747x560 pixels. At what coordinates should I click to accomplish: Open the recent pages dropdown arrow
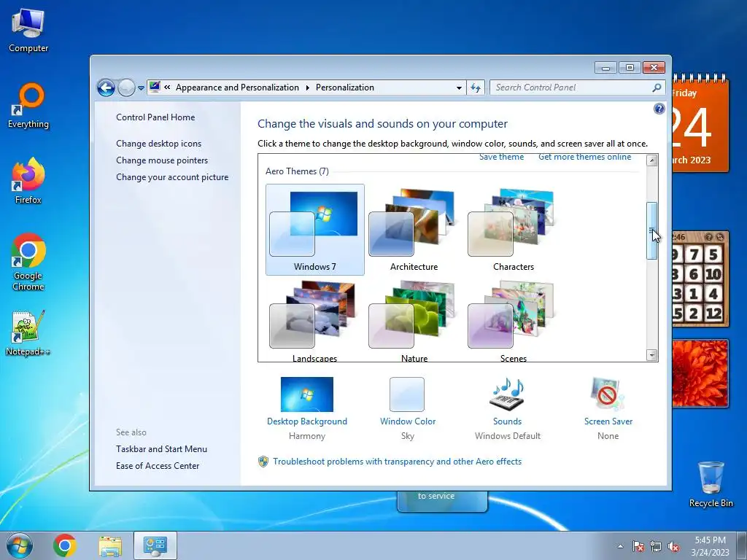click(141, 88)
